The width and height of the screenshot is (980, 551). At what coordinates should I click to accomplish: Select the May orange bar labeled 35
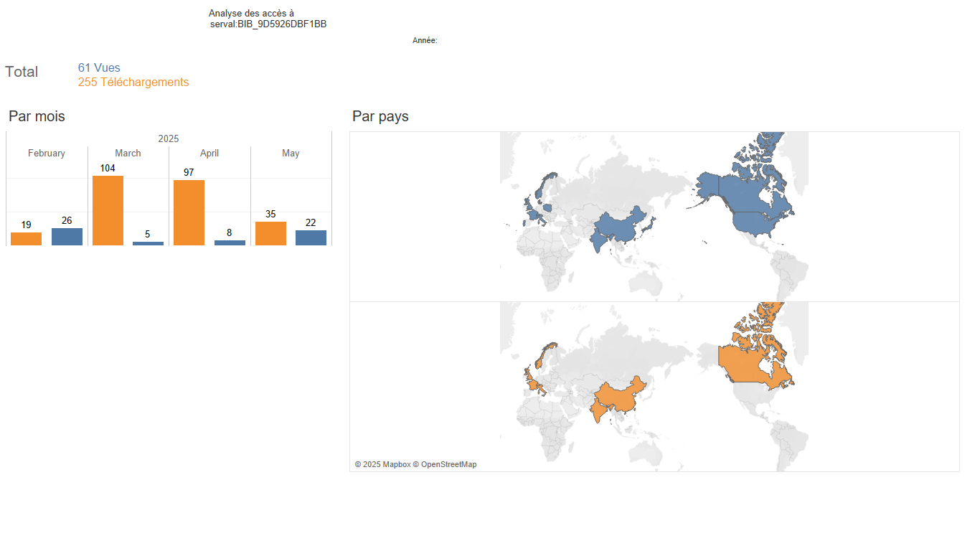coord(270,233)
